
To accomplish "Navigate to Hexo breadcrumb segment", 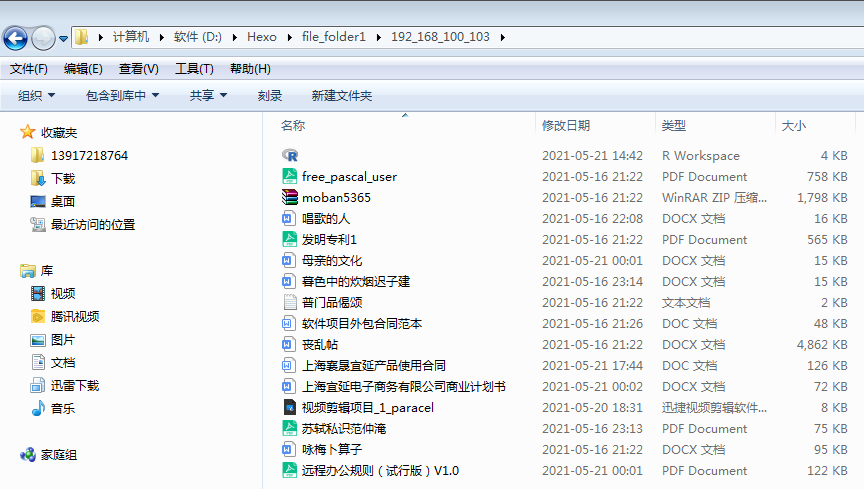I will click(262, 37).
